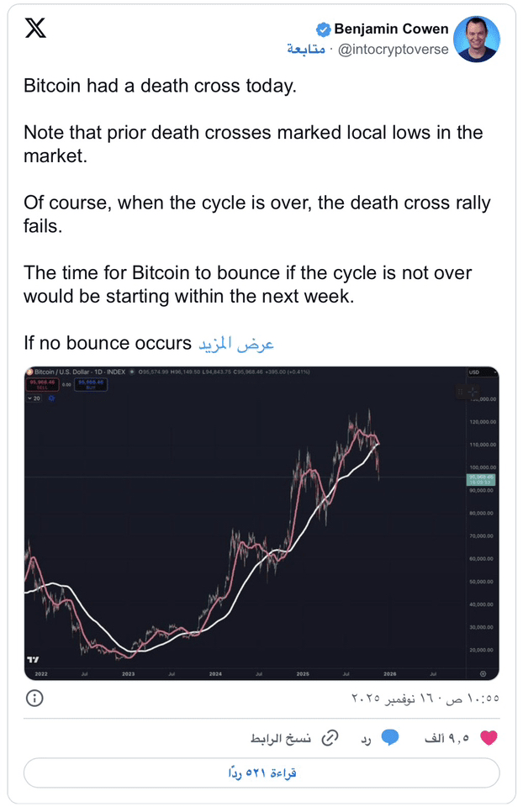The width and height of the screenshot is (523, 812).
Task: Click the 'نسخ الرابط' copy link text
Action: pyautogui.click(x=281, y=738)
